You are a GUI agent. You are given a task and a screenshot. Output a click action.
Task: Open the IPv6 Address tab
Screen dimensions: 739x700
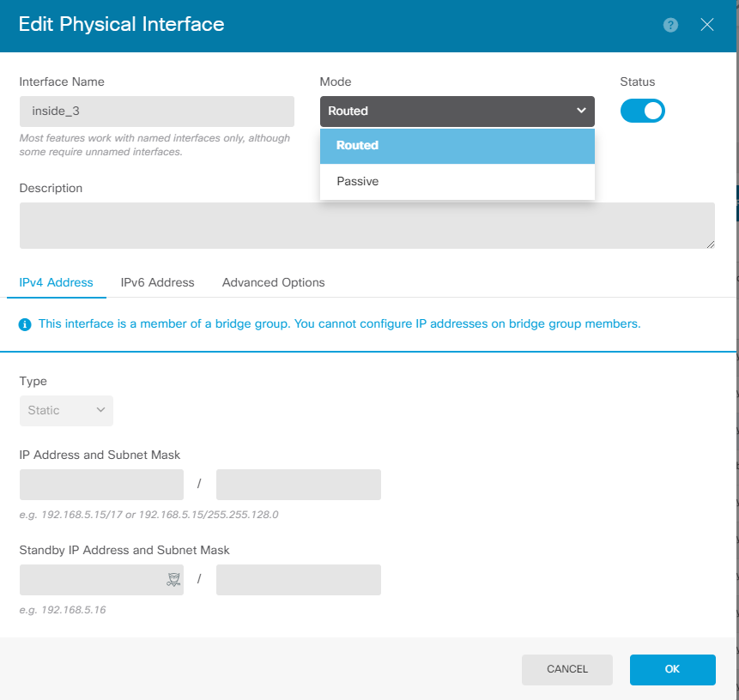click(157, 282)
